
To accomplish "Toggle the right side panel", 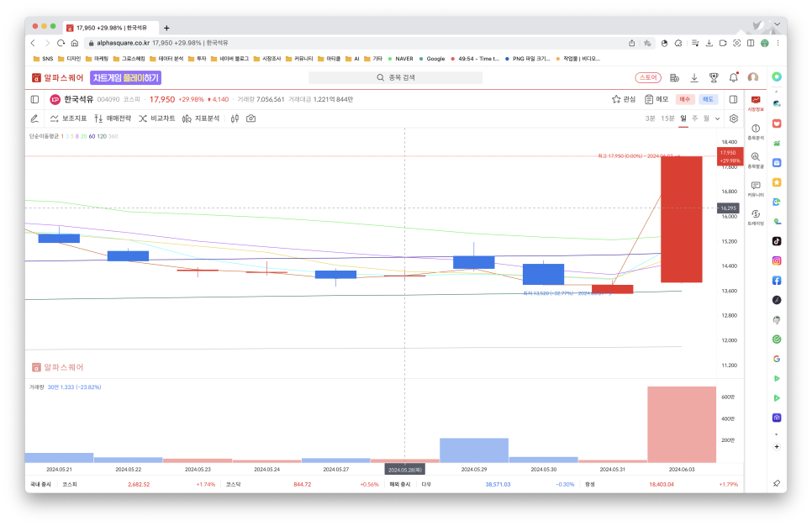I will [733, 99].
